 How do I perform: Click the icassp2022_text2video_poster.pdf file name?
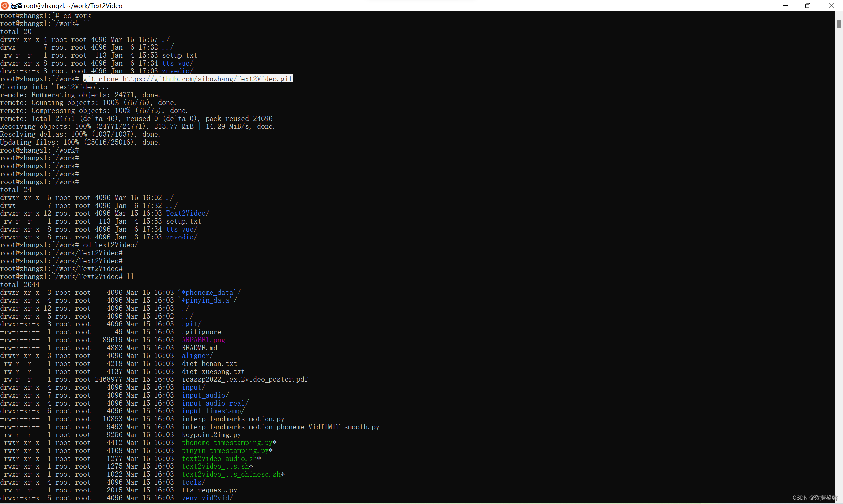point(244,379)
